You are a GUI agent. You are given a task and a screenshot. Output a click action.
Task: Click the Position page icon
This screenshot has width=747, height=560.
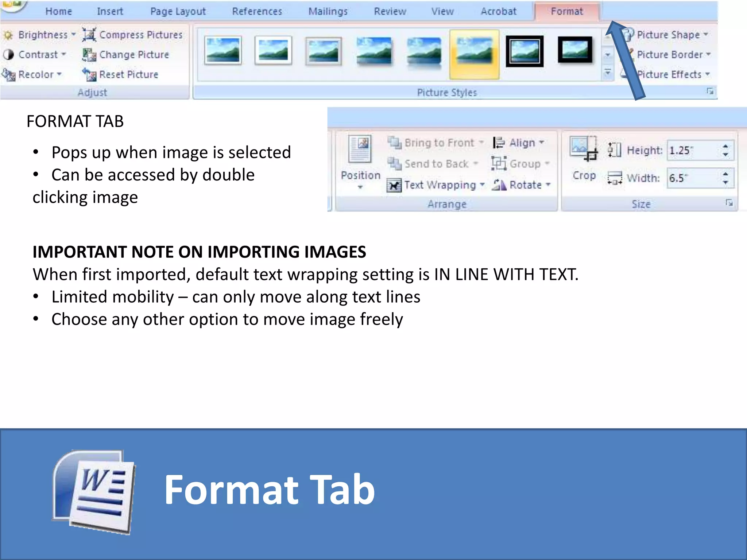(360, 149)
